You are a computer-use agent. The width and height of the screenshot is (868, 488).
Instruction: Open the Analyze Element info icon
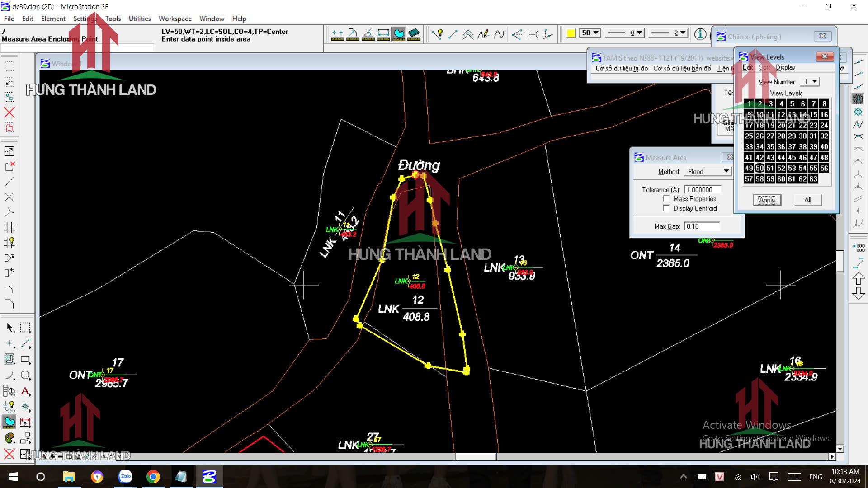click(700, 34)
